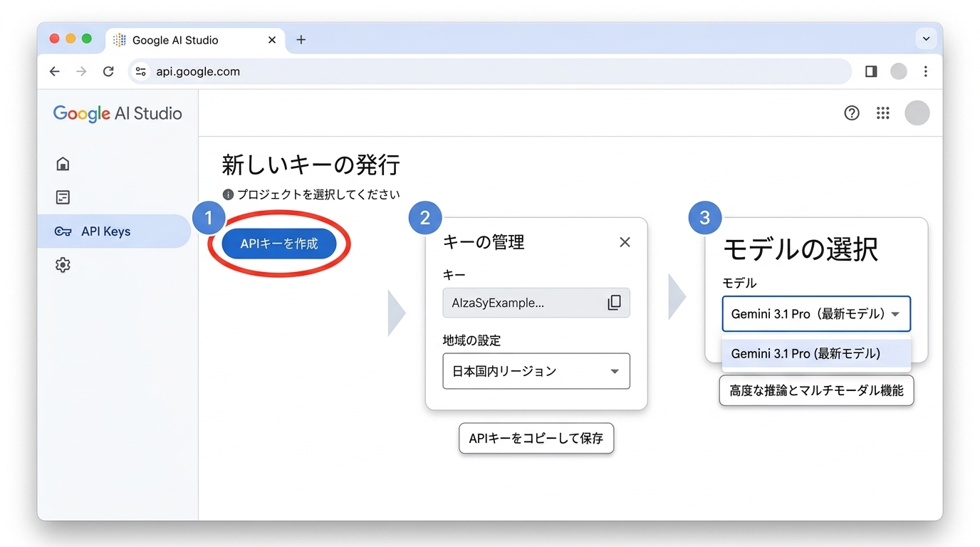Open help via the question mark icon
Viewport: 980px width, 547px height.
pos(851,113)
